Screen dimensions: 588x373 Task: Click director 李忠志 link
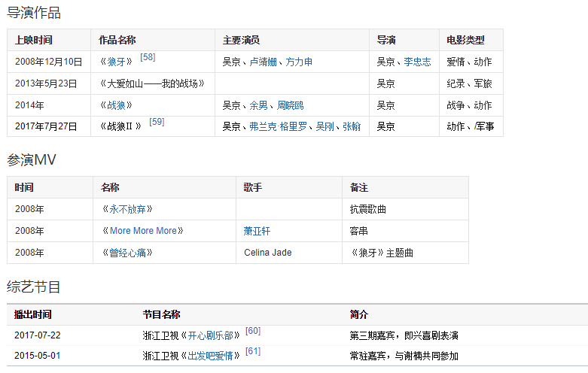(417, 62)
